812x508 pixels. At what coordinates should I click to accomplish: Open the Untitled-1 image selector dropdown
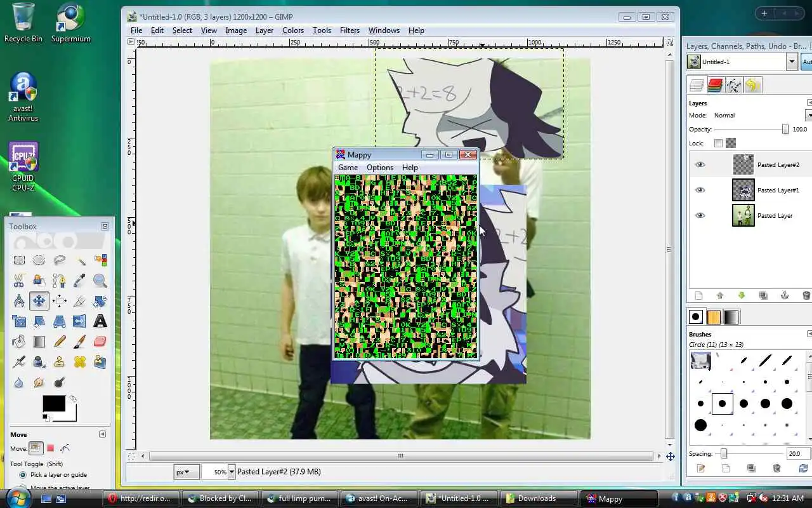pyautogui.click(x=792, y=62)
